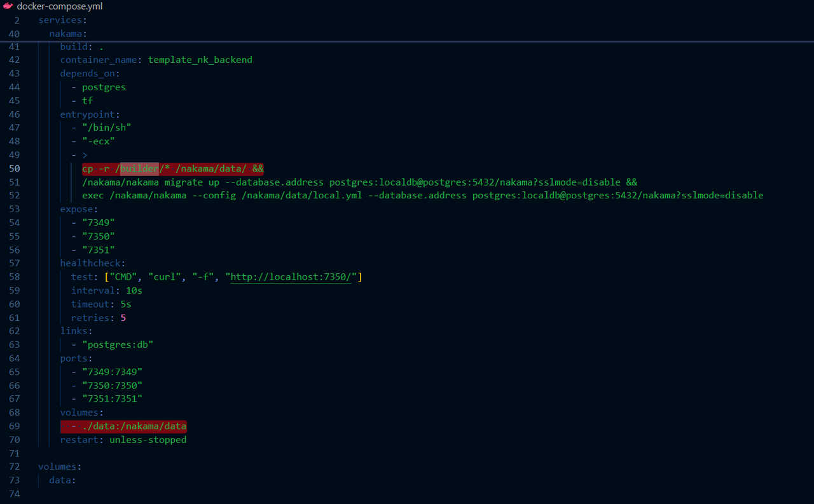The width and height of the screenshot is (814, 504).
Task: Click the "links" key on line 62
Action: point(74,331)
